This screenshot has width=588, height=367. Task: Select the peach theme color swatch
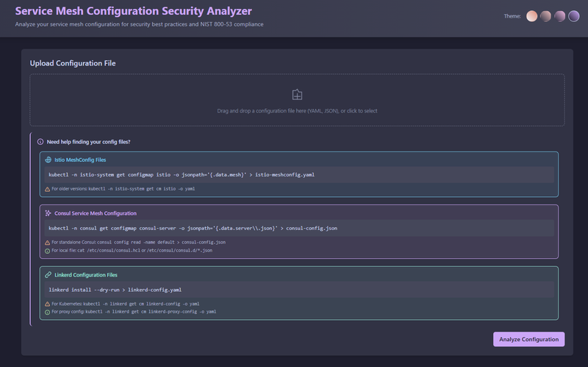coord(531,16)
